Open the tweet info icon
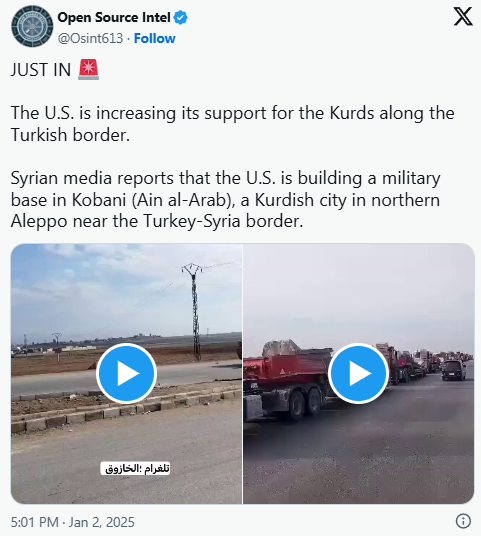The width and height of the screenshot is (481, 536). pos(463,521)
